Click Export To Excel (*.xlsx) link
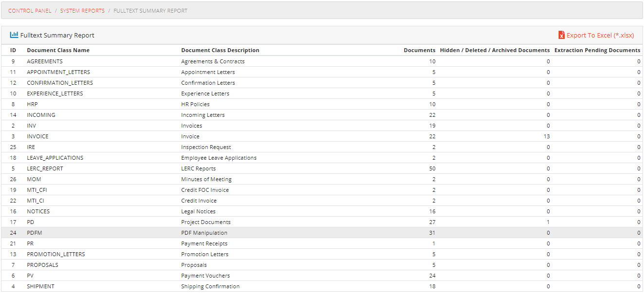The height and width of the screenshot is (299, 644). click(x=600, y=36)
